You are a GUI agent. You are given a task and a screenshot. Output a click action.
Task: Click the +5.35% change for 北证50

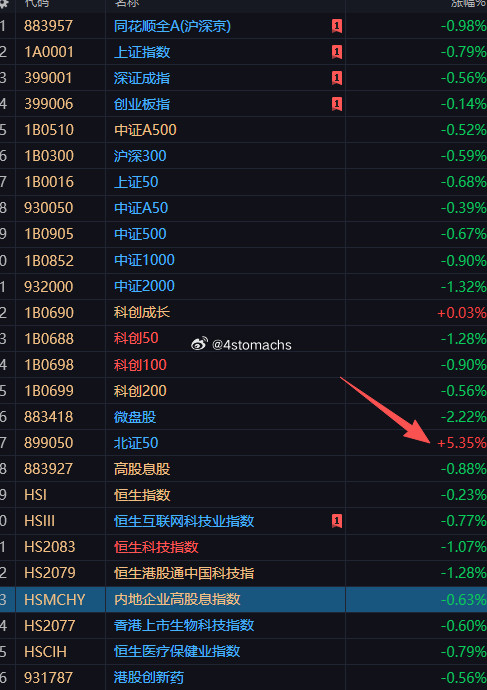click(461, 443)
